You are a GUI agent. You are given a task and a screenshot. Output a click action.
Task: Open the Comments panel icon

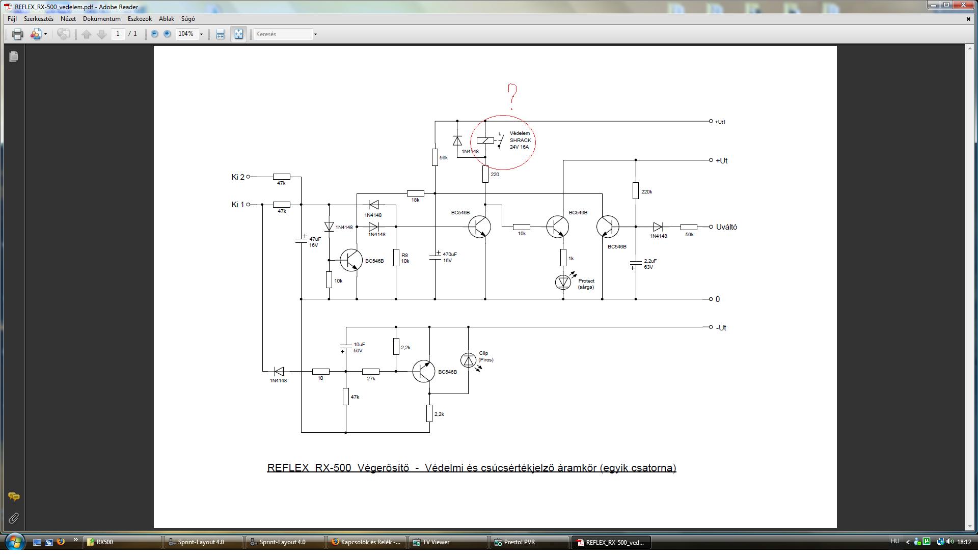14,496
